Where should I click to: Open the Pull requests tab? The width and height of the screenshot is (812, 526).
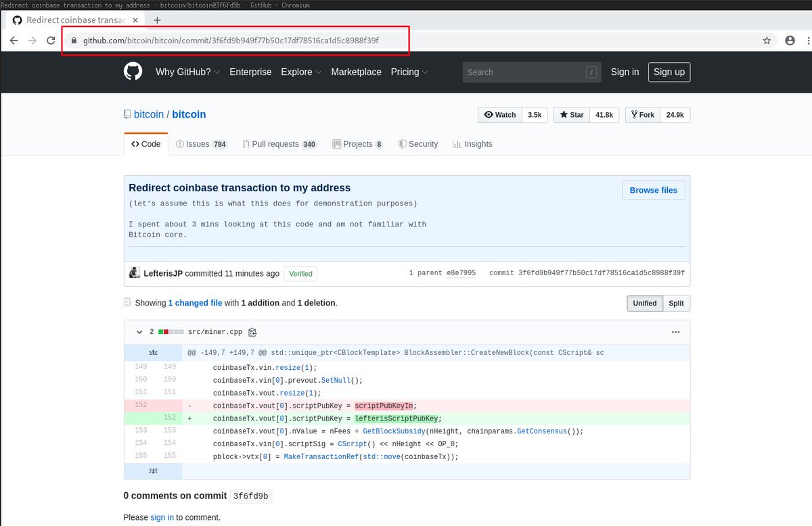point(279,144)
